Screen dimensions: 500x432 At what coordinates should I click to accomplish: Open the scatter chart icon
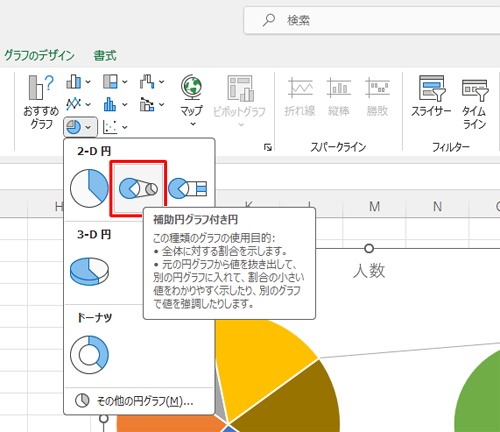110,127
